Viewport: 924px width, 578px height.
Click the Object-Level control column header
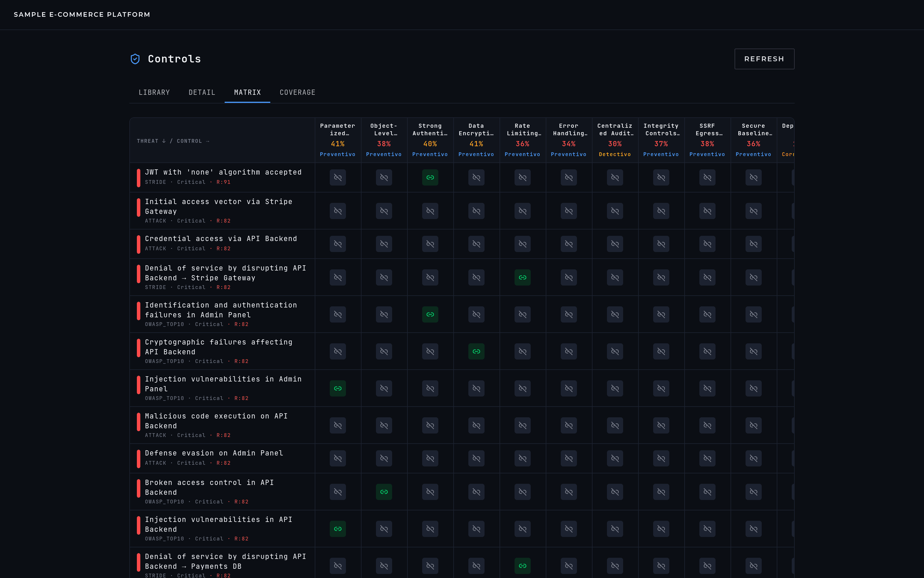384,140
